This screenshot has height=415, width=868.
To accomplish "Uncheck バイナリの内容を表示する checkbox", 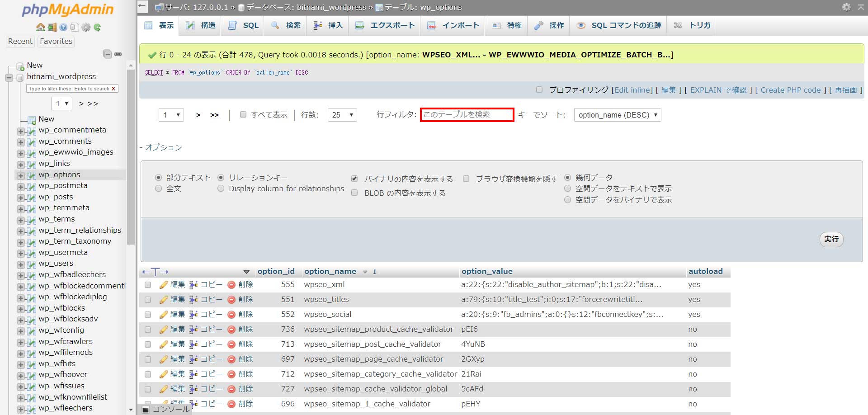I will [354, 179].
